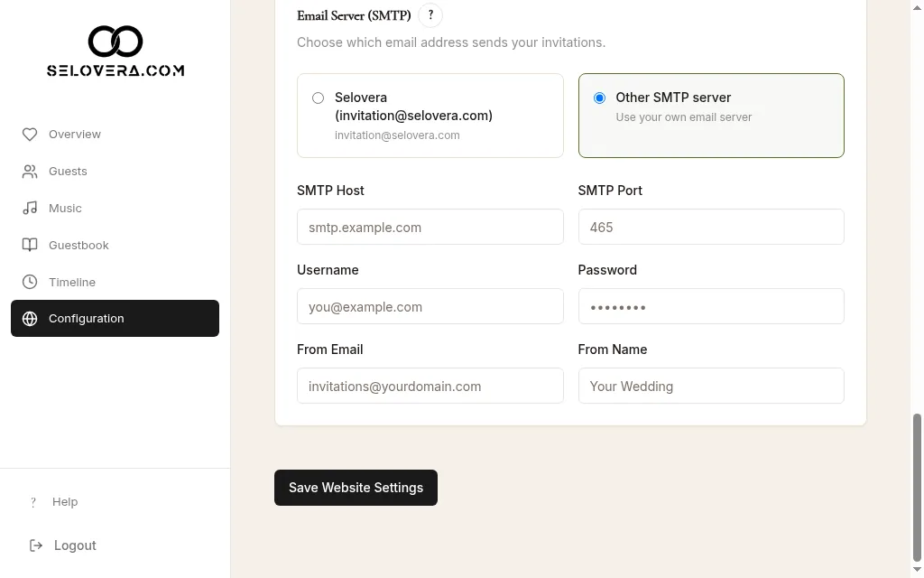
Task: Open the Email Server SMTP help tooltip
Action: click(430, 15)
